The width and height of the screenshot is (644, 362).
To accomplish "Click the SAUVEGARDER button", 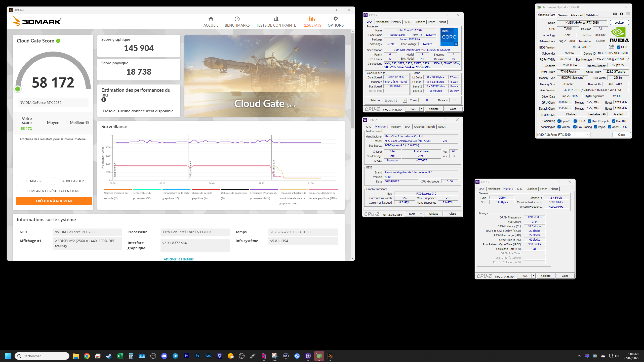I will point(72,181).
